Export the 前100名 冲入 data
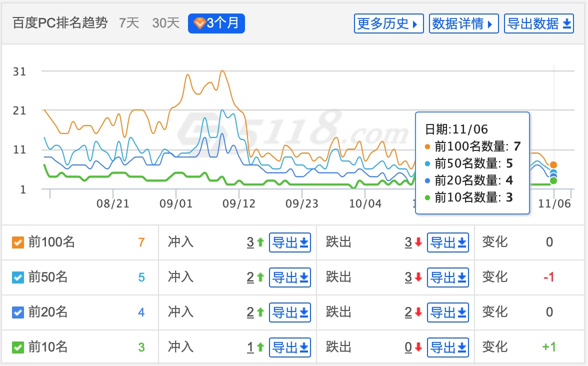This screenshot has width=588, height=366. [x=290, y=242]
